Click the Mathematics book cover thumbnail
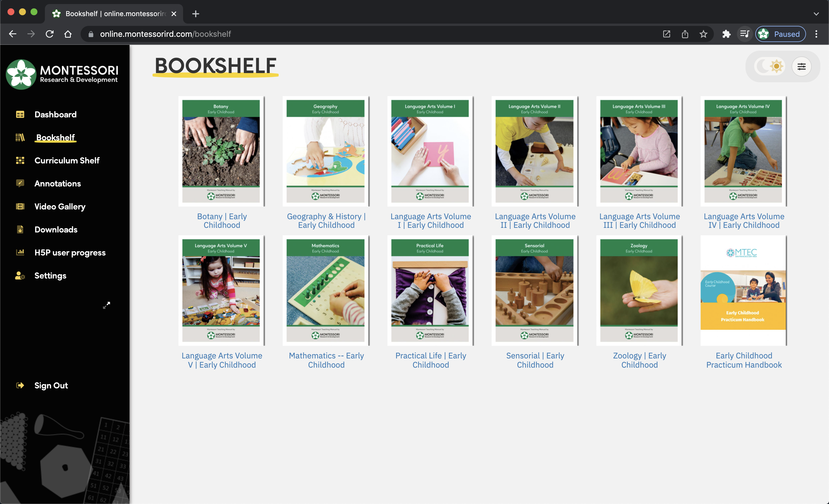 click(326, 291)
